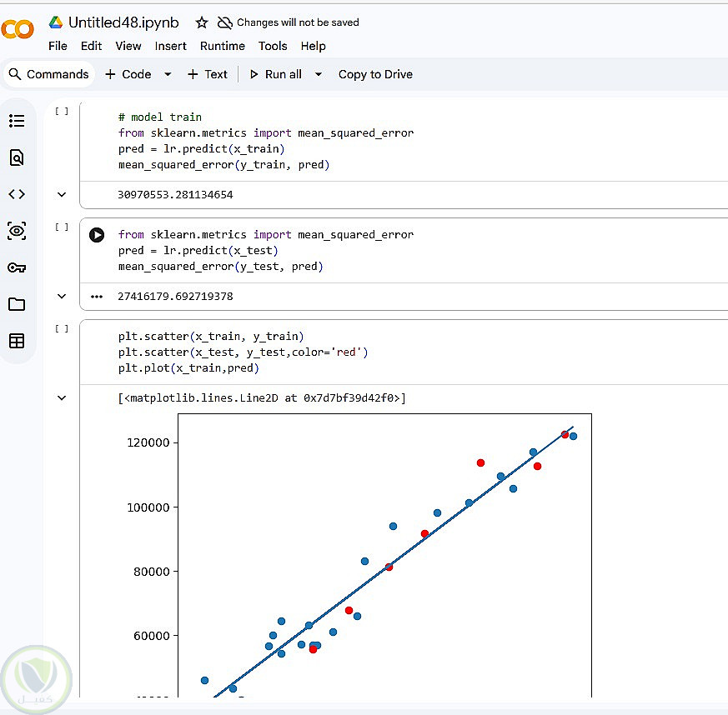Click execution bracket of x_test cell
The width and height of the screenshot is (728, 715).
[x=62, y=227]
